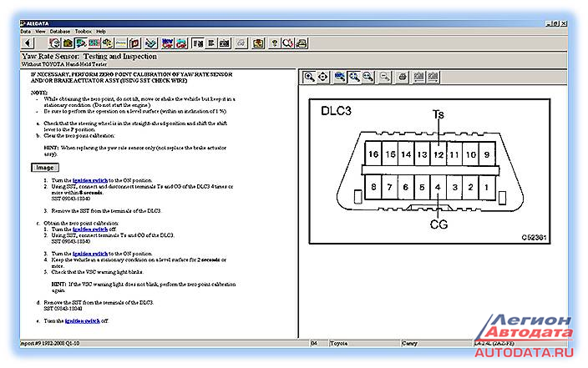The image size is (588, 368).
Task: Open ignition switch link in step b.1
Action: [x=90, y=180]
